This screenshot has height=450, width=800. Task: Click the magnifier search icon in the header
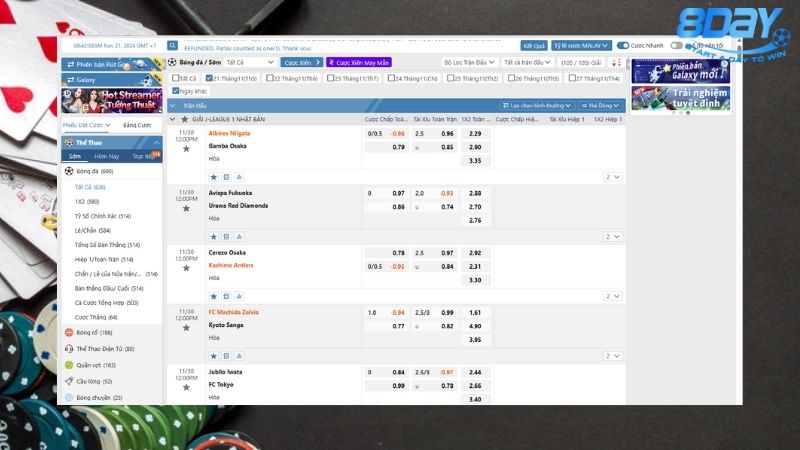pos(172,45)
